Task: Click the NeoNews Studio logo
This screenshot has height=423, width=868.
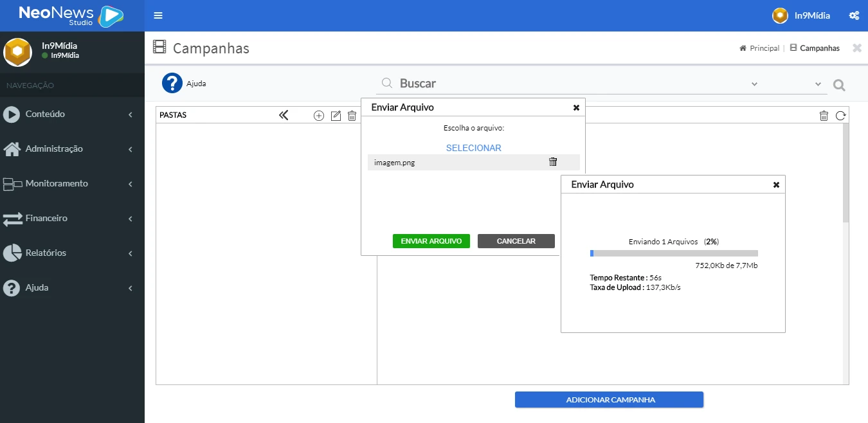Action: [71, 15]
